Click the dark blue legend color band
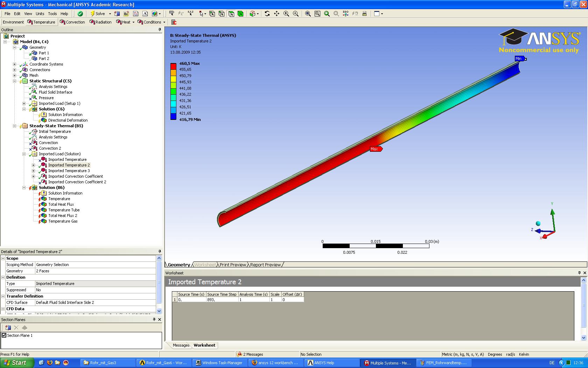This screenshot has height=368, width=588. (173, 116)
